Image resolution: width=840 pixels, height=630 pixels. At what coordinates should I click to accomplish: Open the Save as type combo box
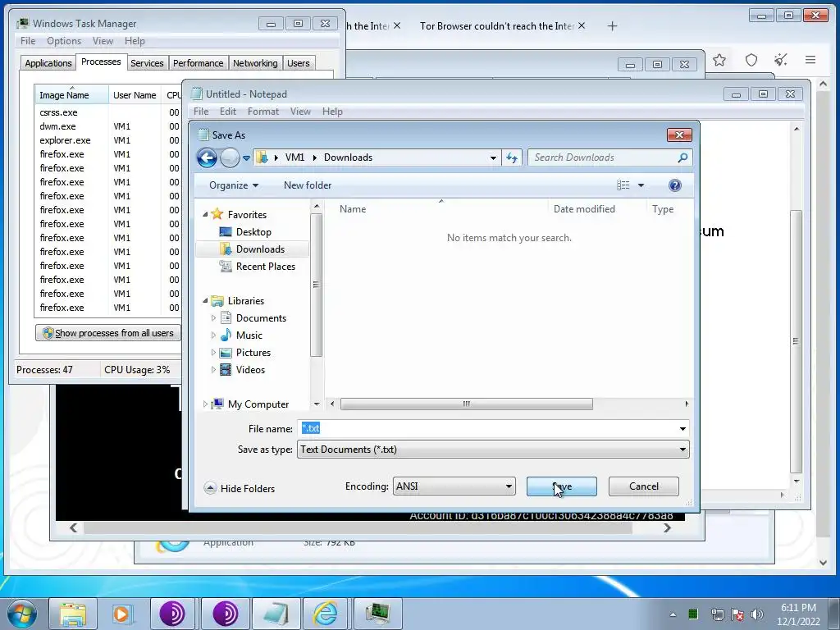tap(493, 450)
